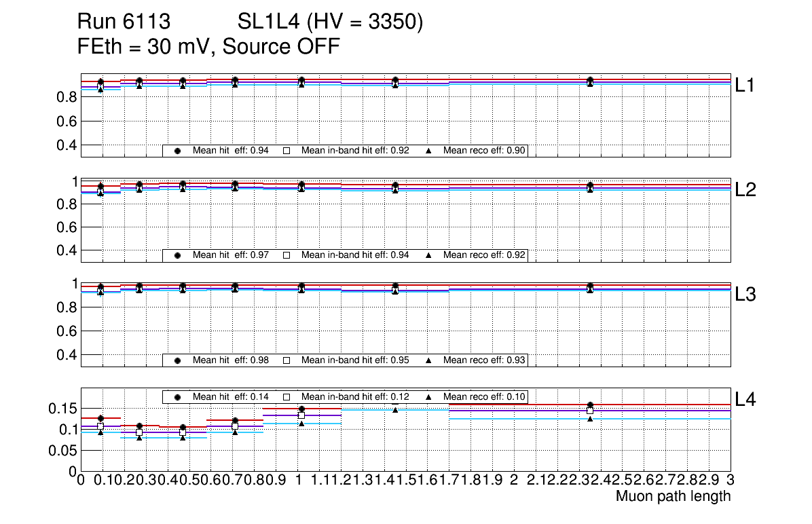Image resolution: width=812 pixels, height=524 pixels.
Task: Click the open square marker in L3 legend
Action: pyautogui.click(x=287, y=360)
